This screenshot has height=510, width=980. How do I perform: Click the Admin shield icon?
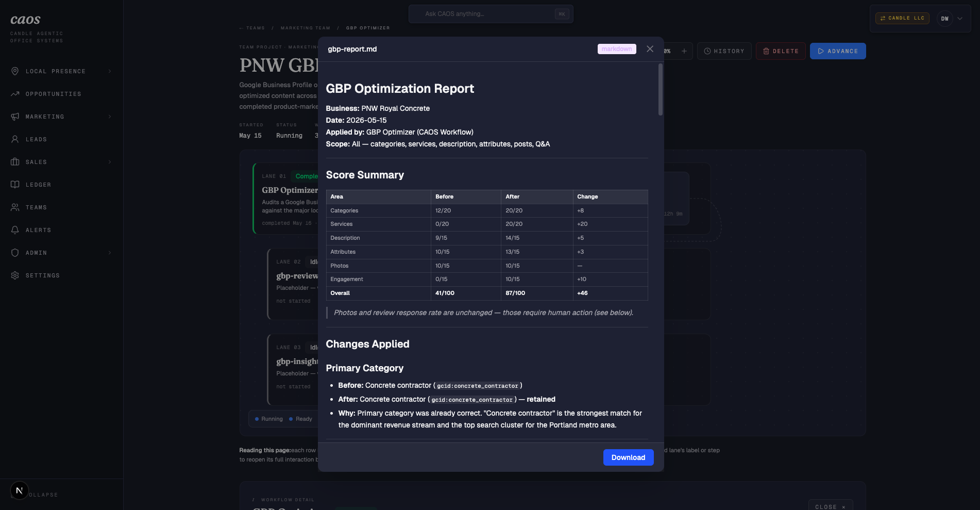(15, 253)
